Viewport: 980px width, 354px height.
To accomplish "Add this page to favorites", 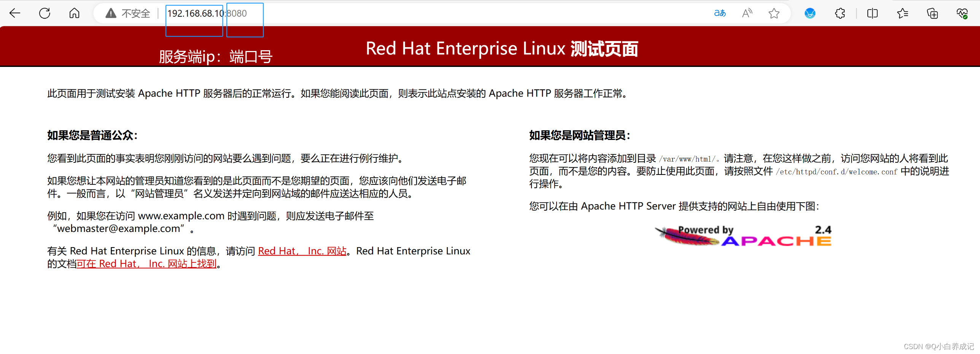I will pyautogui.click(x=774, y=13).
